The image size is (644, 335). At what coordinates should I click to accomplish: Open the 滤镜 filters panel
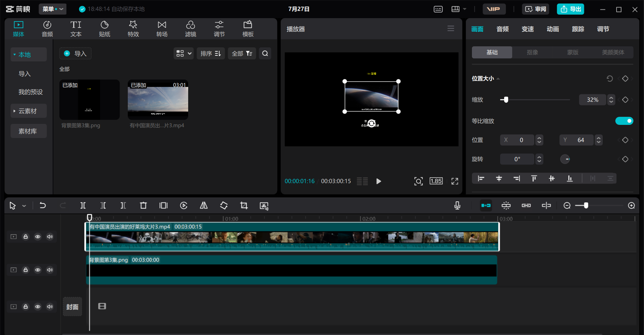pyautogui.click(x=191, y=29)
